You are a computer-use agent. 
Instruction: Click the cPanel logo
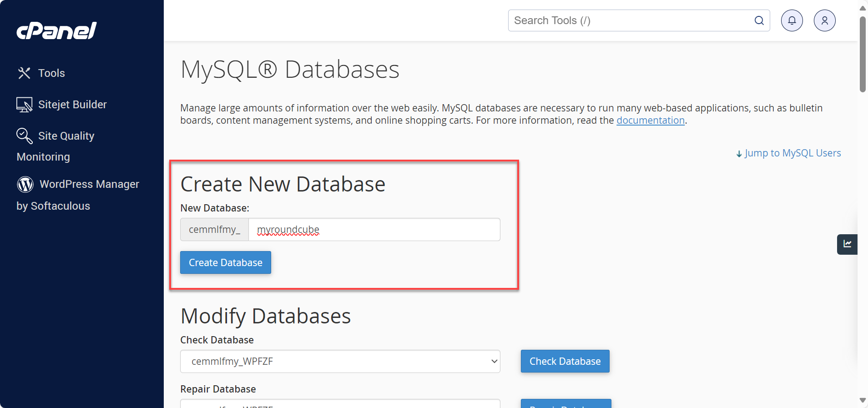[56, 30]
